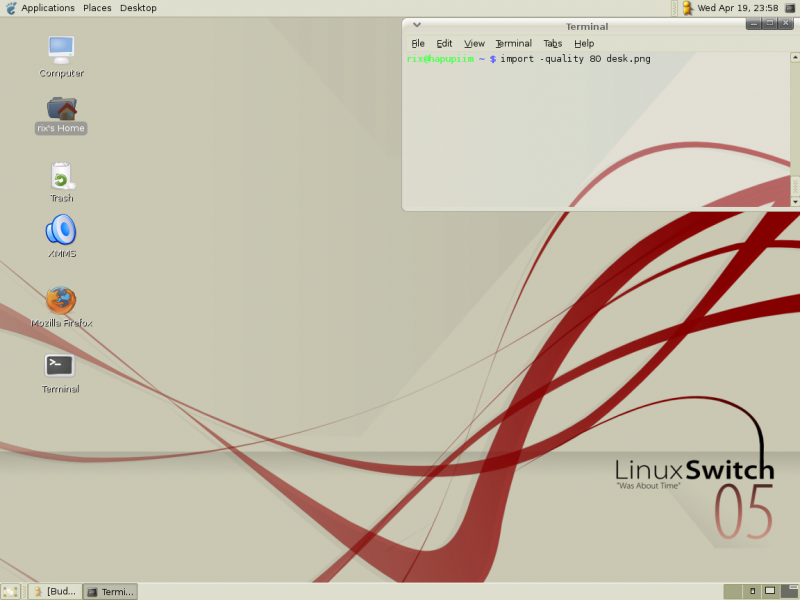Open the Terminal window menu arrow
The height and width of the screenshot is (600, 800).
pyautogui.click(x=417, y=24)
